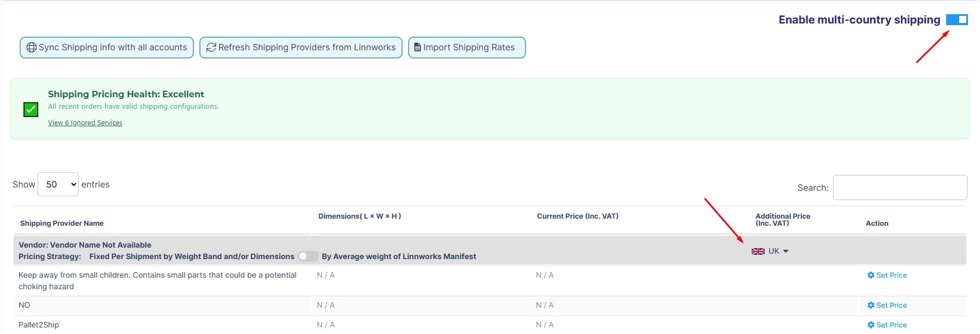
Task: Select Set Price for Pallet2Ship
Action: (x=887, y=325)
